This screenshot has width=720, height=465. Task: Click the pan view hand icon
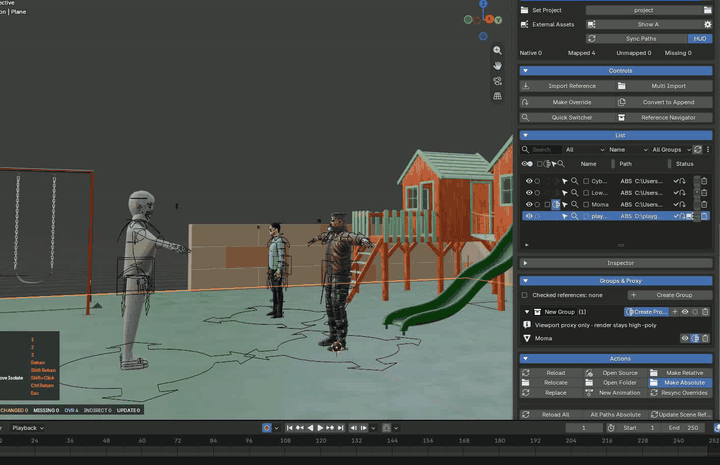(x=497, y=66)
